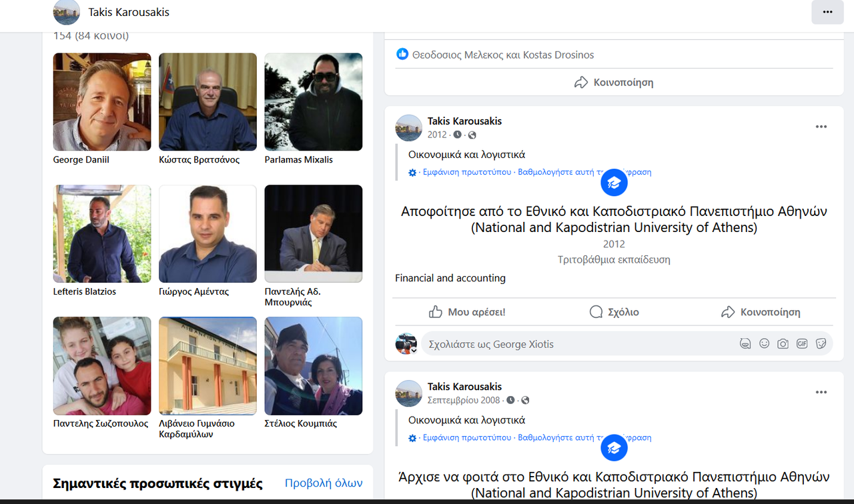
Task: Open Parlamas Mixalis friend photo
Action: point(314,102)
